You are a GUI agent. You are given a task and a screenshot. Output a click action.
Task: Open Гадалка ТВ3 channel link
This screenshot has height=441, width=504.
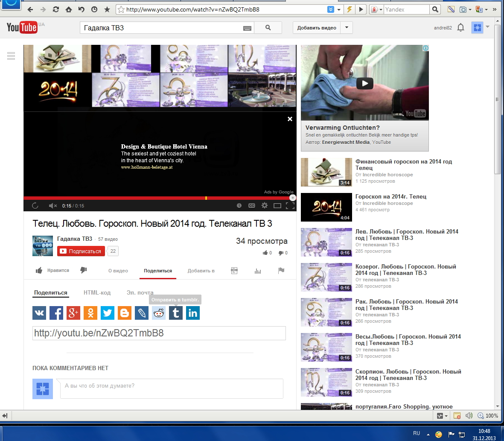click(x=75, y=239)
